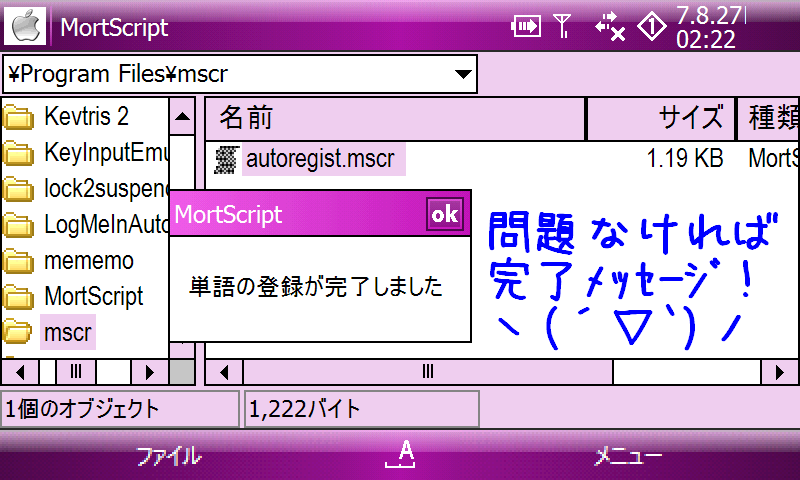This screenshot has height=480, width=800.
Task: Tap the diamond notification icon
Action: pyautogui.click(x=652, y=26)
